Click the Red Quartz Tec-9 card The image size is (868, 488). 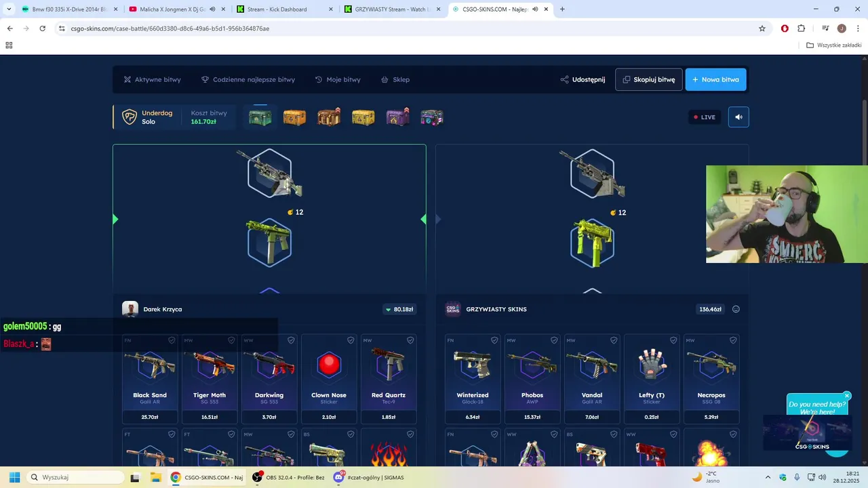(x=389, y=380)
